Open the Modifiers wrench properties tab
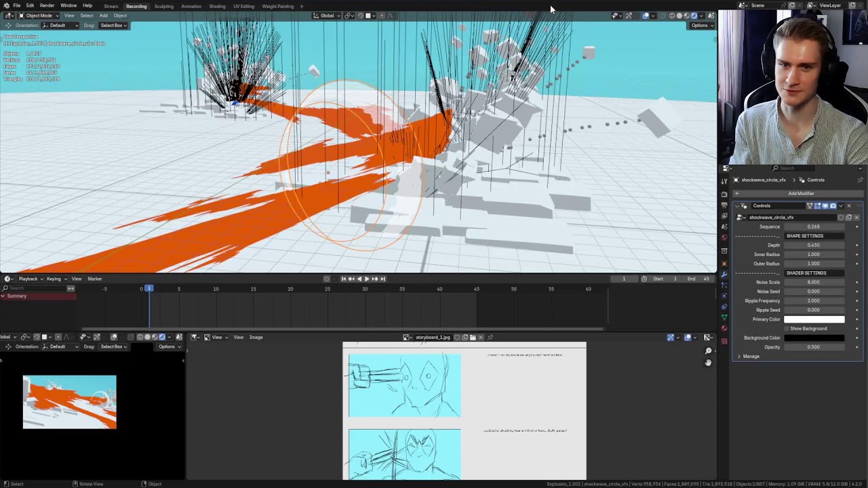 tap(724, 274)
